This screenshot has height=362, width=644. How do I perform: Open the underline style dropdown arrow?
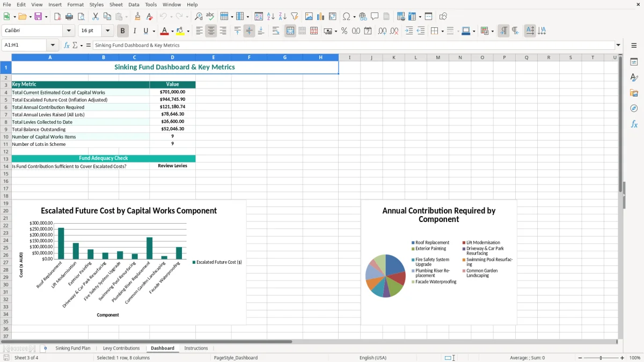[x=153, y=31]
